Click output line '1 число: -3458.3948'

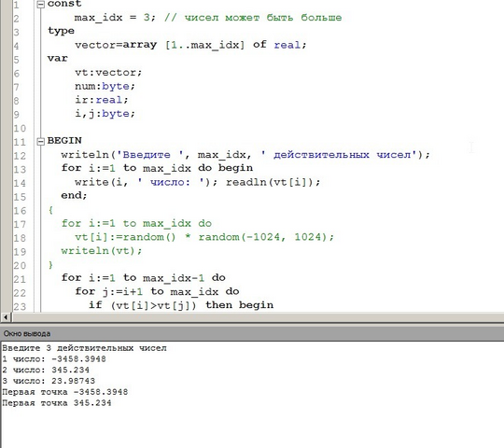tap(54, 359)
